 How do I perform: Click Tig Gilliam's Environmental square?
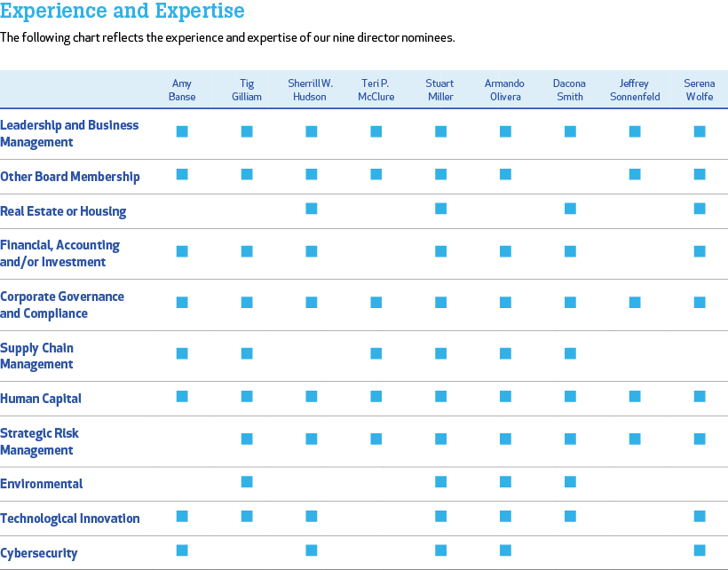[x=247, y=482]
